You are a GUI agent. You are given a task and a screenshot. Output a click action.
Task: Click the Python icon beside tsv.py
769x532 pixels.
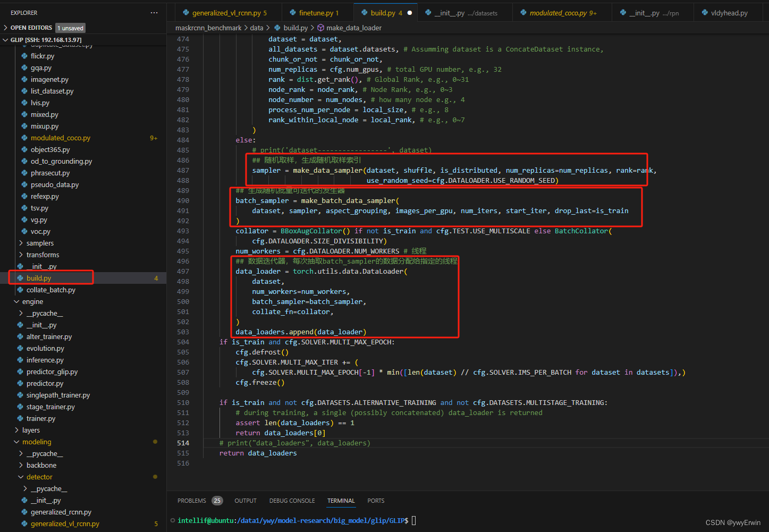(x=24, y=208)
